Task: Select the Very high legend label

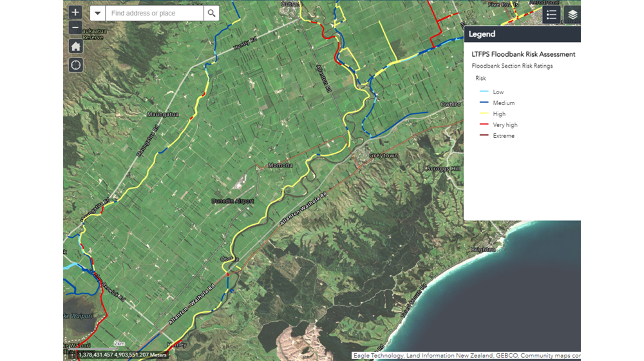Action: [x=505, y=125]
